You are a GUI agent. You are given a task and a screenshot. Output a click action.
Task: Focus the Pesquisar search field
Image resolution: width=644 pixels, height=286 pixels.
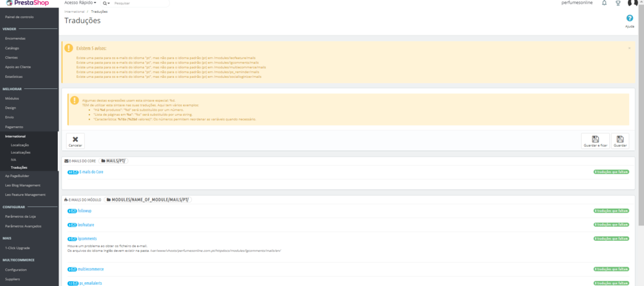(140, 3)
